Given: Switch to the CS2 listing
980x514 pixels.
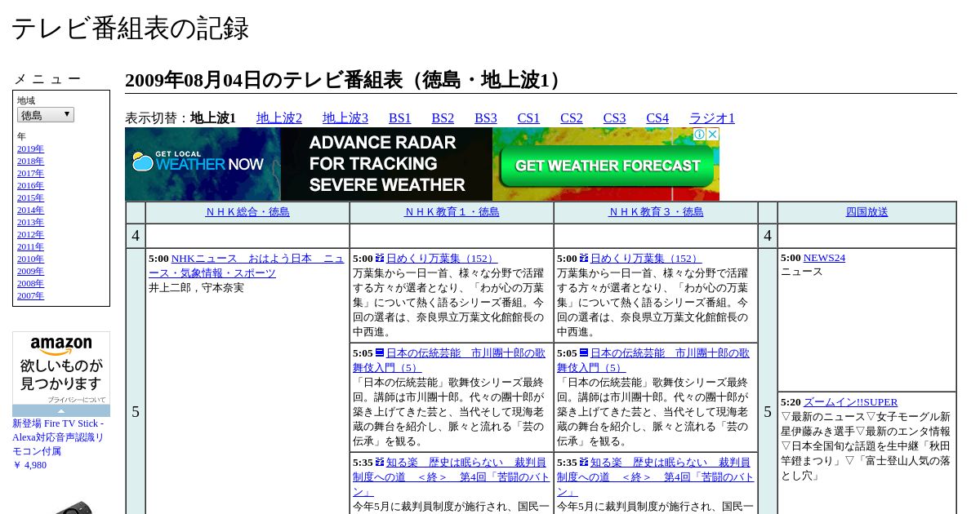Looking at the screenshot, I should (x=572, y=118).
